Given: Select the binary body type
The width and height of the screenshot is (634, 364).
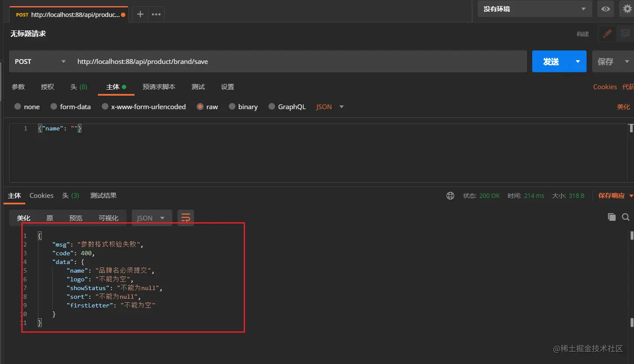Looking at the screenshot, I should coord(243,107).
